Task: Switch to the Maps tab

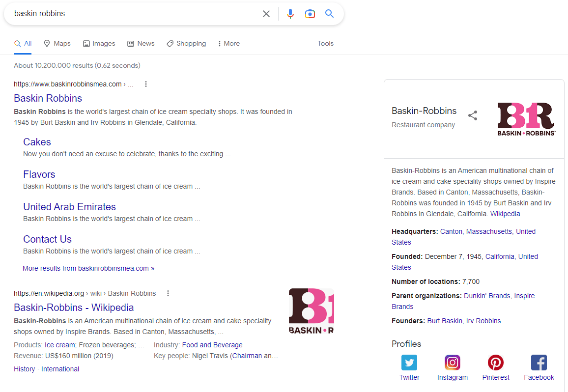Action: (x=57, y=44)
